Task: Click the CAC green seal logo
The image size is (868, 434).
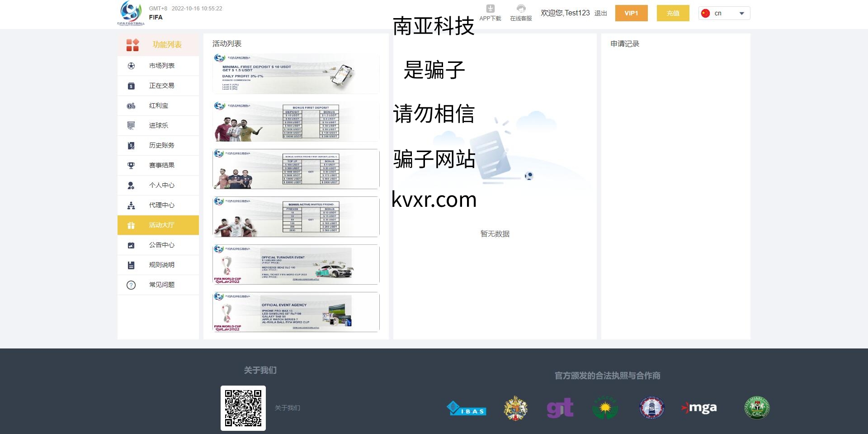Action: [x=757, y=408]
